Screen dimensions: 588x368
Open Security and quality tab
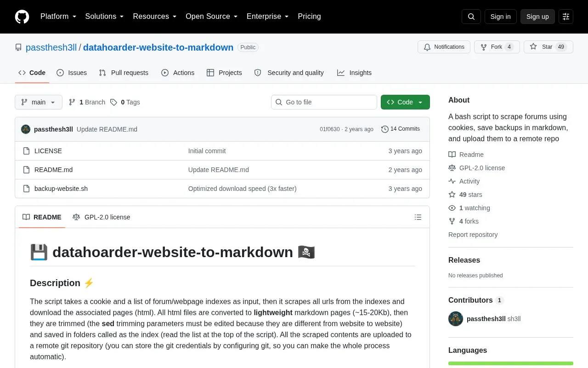pos(289,73)
